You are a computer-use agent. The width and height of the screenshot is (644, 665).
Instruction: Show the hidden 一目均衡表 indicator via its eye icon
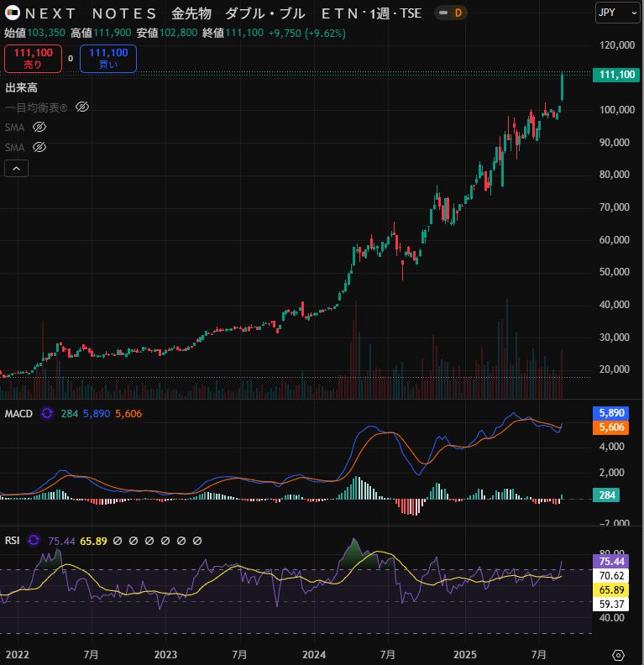(81, 107)
